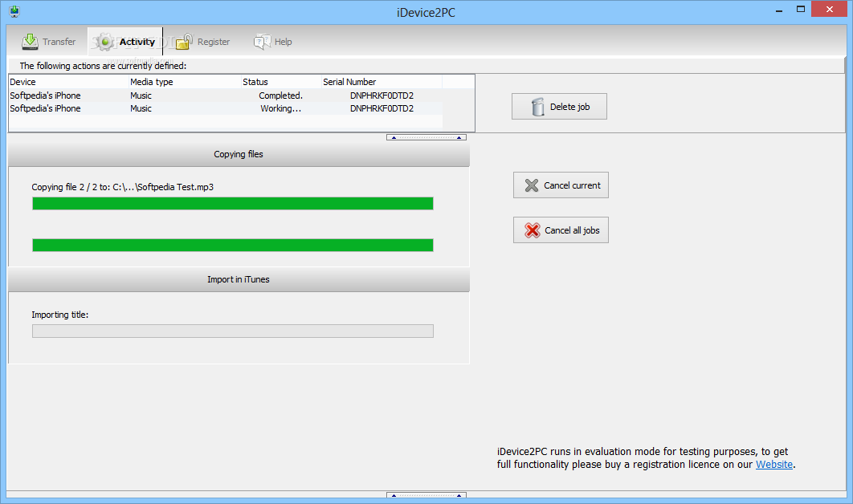Select the job row with status Working...
Screen dimensions: 853x504
pos(226,108)
